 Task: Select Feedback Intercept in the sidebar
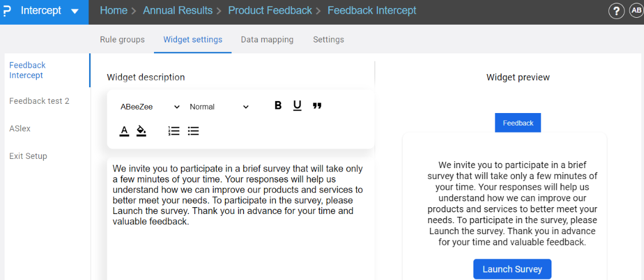click(x=28, y=70)
